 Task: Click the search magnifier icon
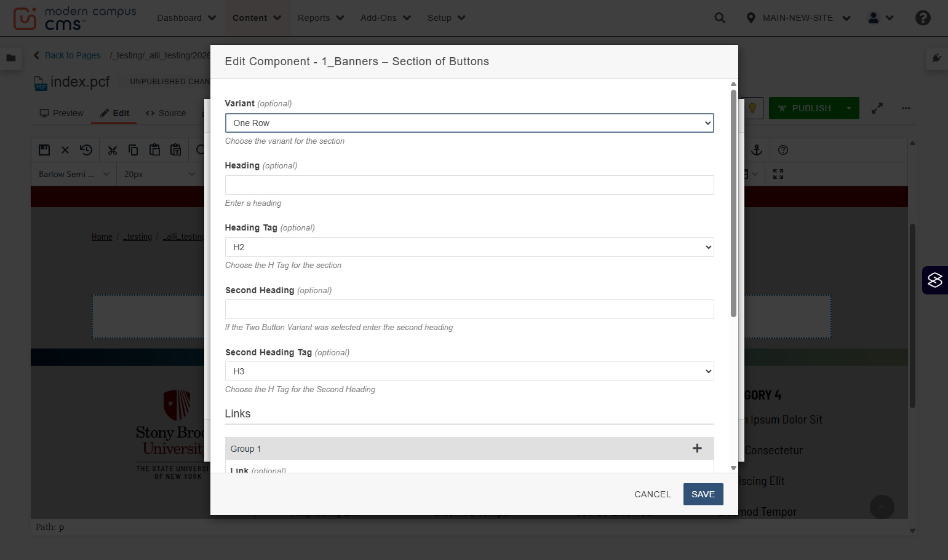(720, 18)
